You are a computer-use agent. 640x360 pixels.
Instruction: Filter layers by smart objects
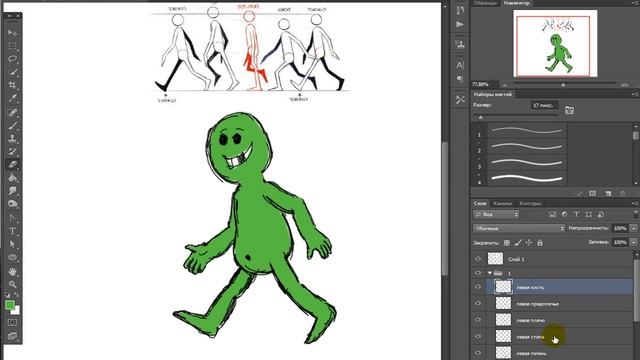click(x=601, y=214)
